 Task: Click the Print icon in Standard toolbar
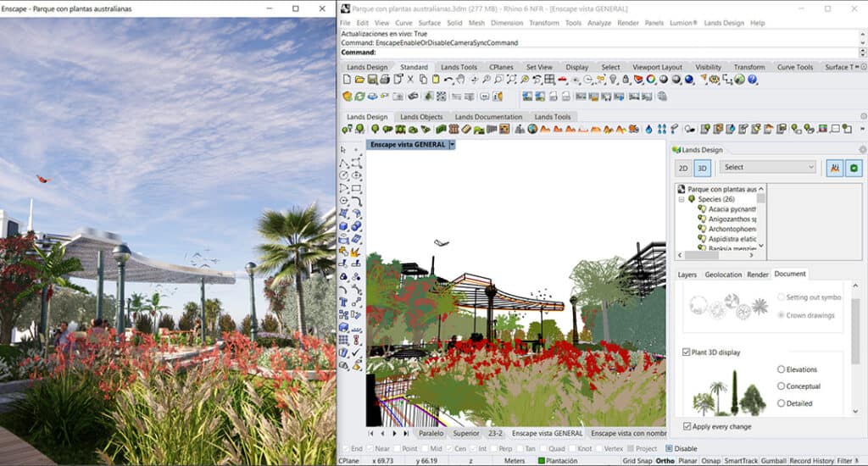pyautogui.click(x=385, y=80)
